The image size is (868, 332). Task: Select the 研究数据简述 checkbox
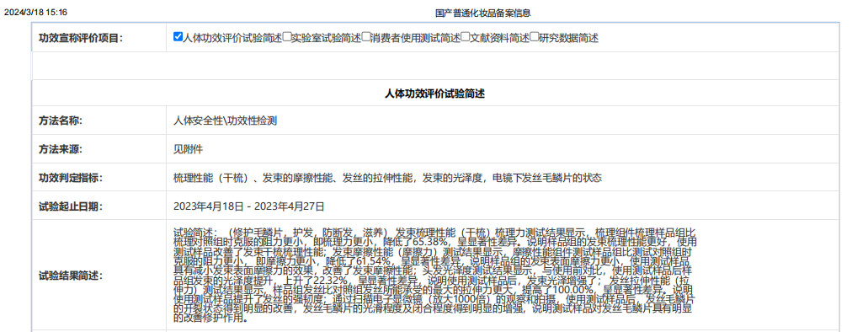pyautogui.click(x=535, y=36)
